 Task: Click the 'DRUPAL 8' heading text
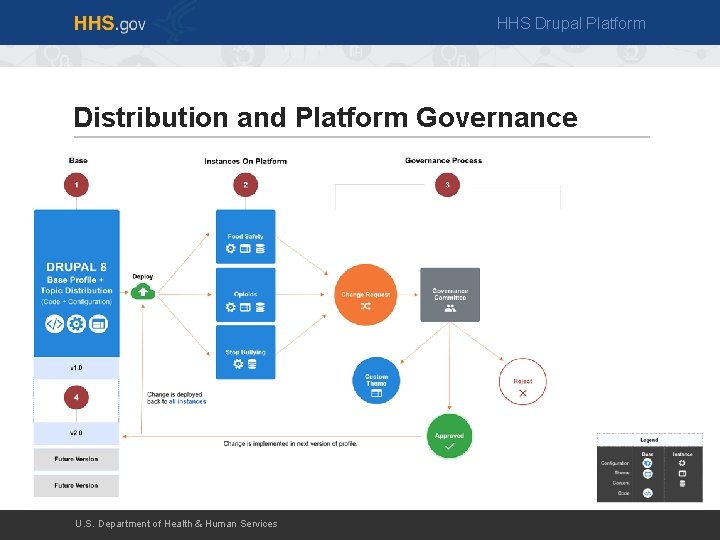pos(76,267)
